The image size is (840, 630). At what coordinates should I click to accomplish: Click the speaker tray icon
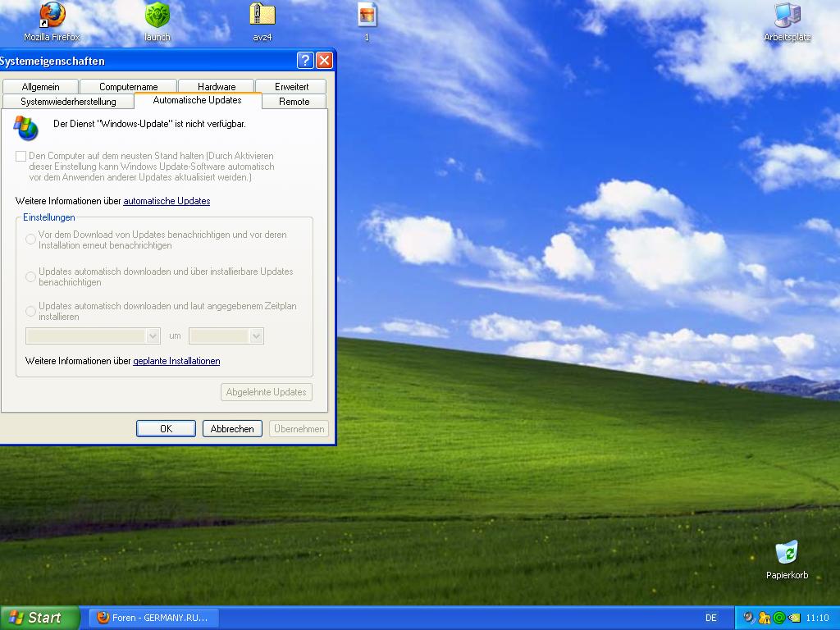coord(749,618)
